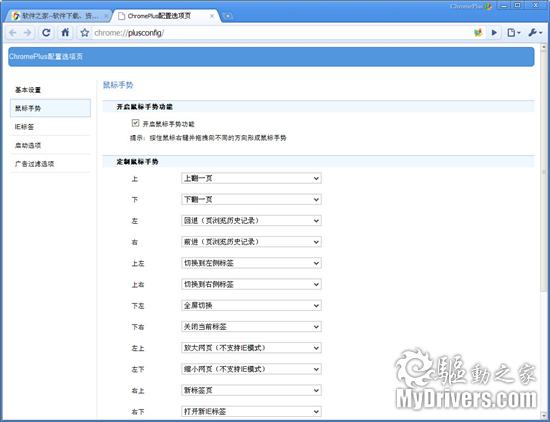Close the ChromePlus配置选项页 tab
Image resolution: width=550 pixels, height=422 pixels.
212,16
